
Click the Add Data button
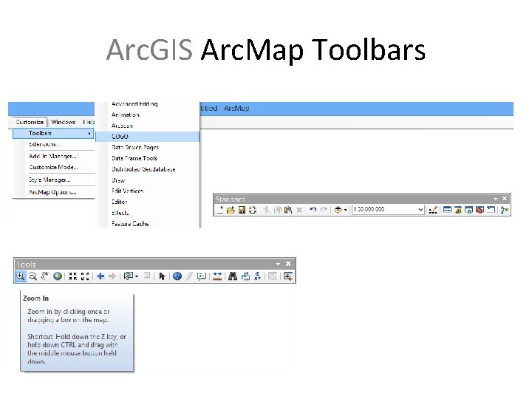point(338,210)
